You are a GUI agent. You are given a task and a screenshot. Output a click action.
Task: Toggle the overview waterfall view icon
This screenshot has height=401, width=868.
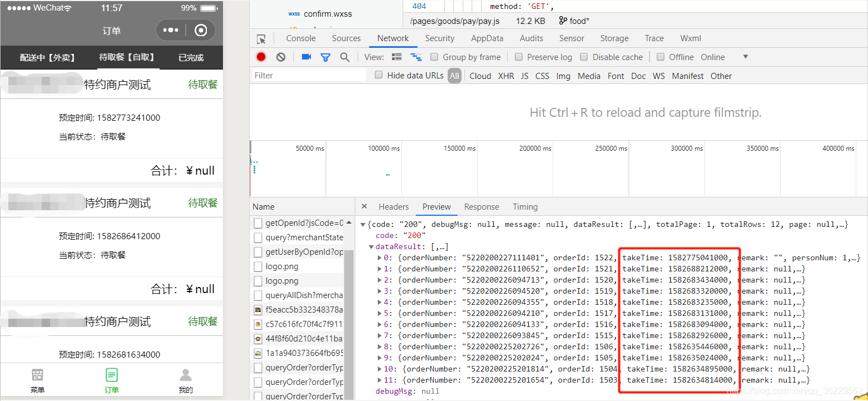pyautogui.click(x=416, y=57)
